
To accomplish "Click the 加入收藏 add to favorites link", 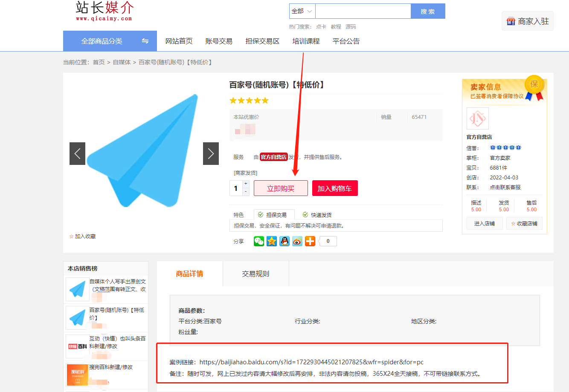I will pyautogui.click(x=82, y=236).
